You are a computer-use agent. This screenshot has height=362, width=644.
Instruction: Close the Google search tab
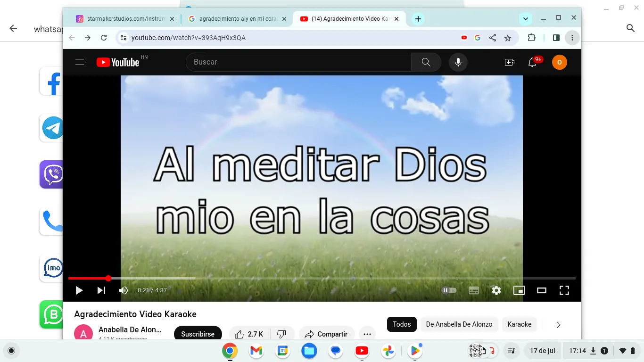pos(284,19)
